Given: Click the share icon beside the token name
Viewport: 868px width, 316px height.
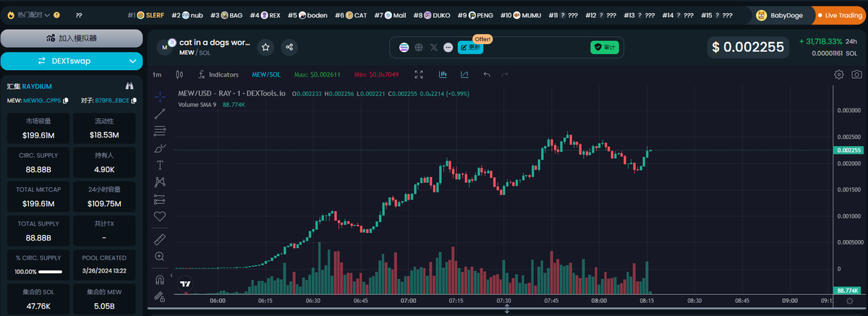Looking at the screenshot, I should tap(289, 47).
